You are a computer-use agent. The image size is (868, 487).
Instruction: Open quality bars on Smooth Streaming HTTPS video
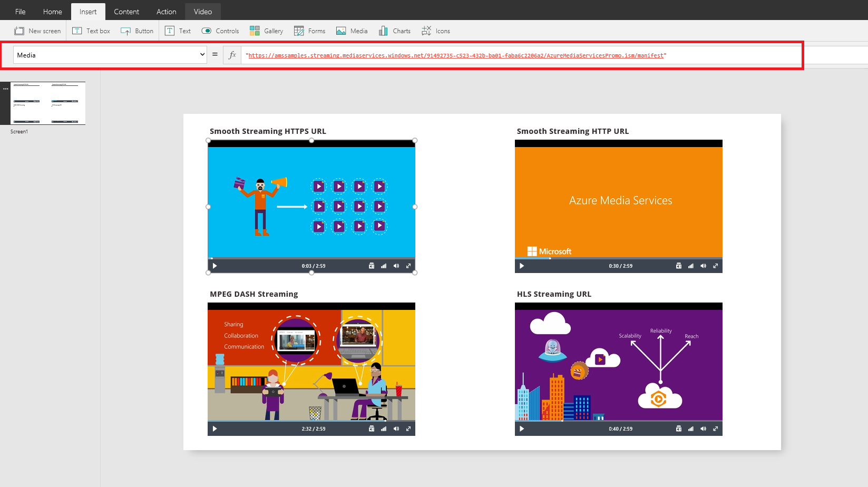click(x=384, y=266)
